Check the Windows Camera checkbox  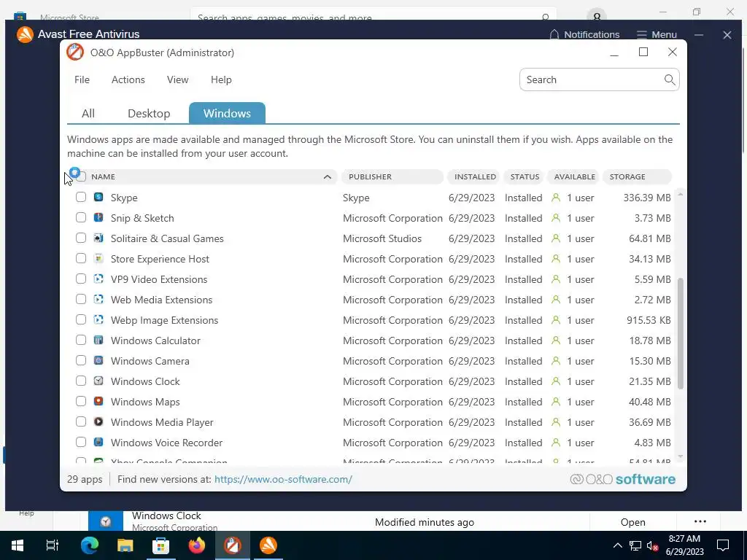click(81, 360)
